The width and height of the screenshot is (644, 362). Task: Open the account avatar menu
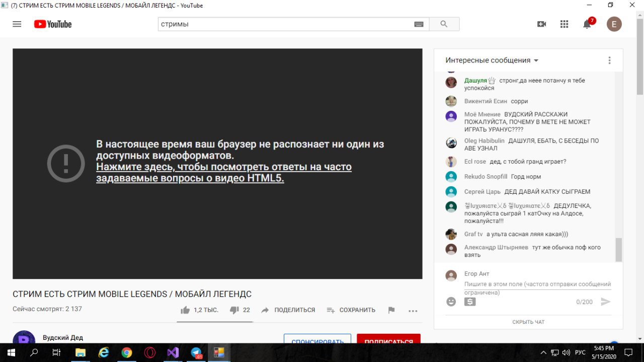[x=614, y=24]
